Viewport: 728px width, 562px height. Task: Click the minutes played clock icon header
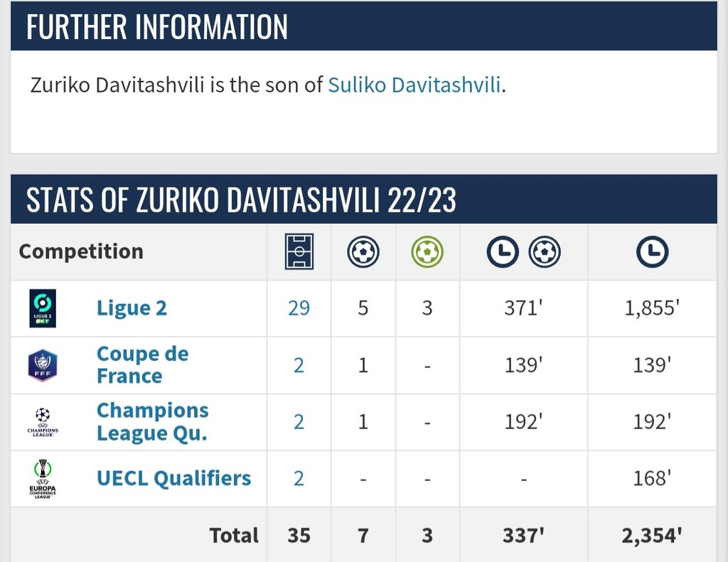point(652,252)
